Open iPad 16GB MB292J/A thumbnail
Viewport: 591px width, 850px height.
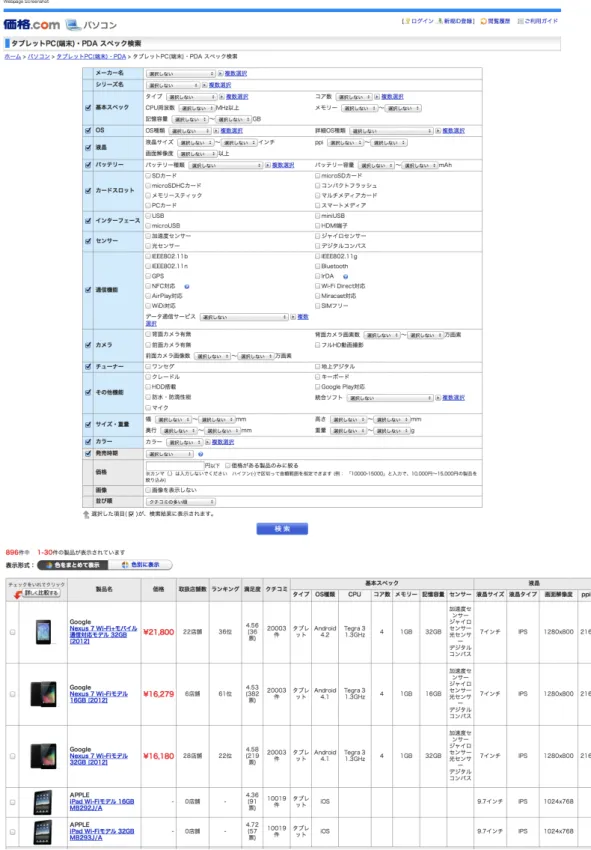tap(43, 802)
